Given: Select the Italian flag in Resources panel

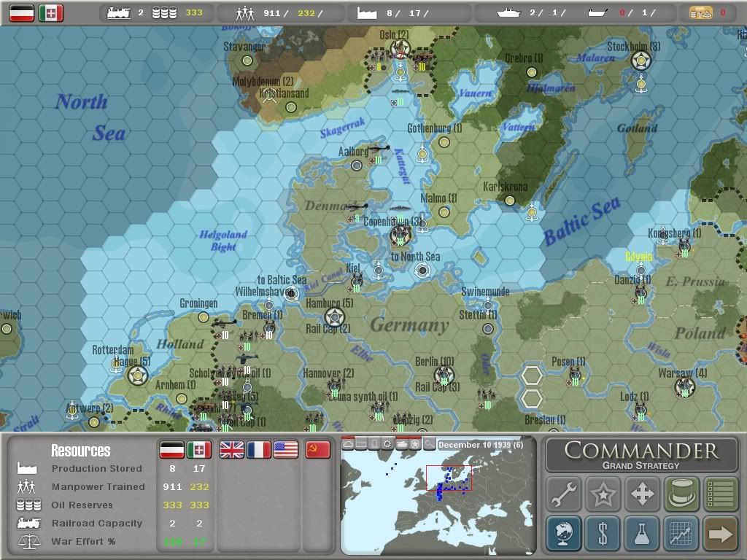Looking at the screenshot, I should pyautogui.click(x=199, y=449).
